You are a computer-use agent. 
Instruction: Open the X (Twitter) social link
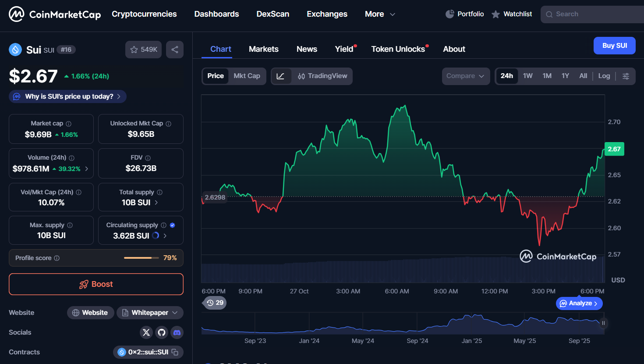(x=146, y=332)
